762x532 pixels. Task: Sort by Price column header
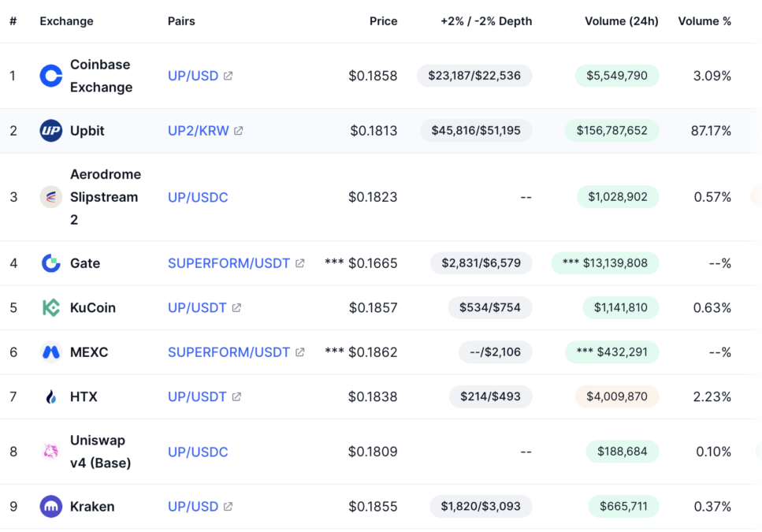coord(384,21)
